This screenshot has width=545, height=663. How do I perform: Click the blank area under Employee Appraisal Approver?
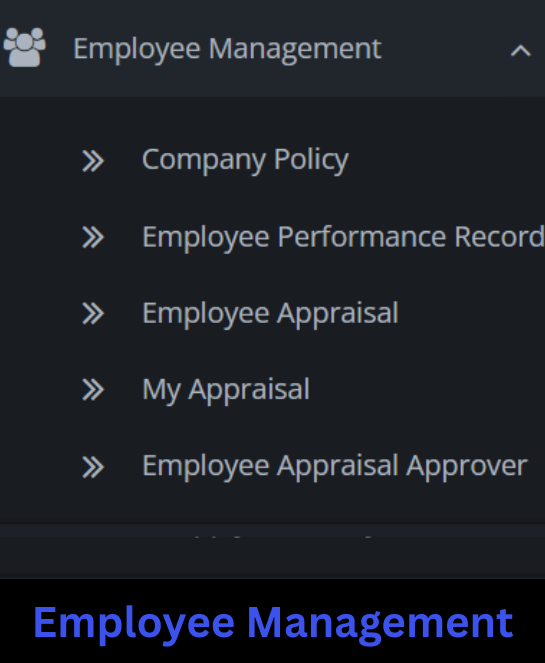272,504
